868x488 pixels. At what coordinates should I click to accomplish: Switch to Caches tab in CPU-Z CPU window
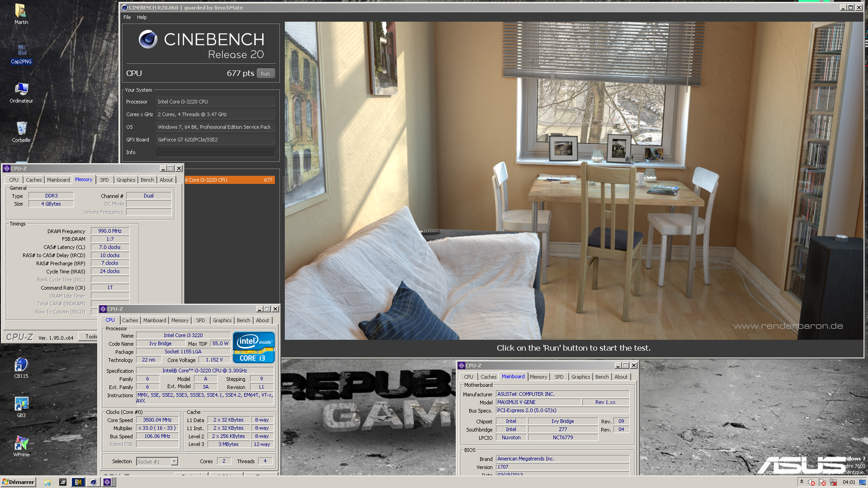[x=130, y=320]
